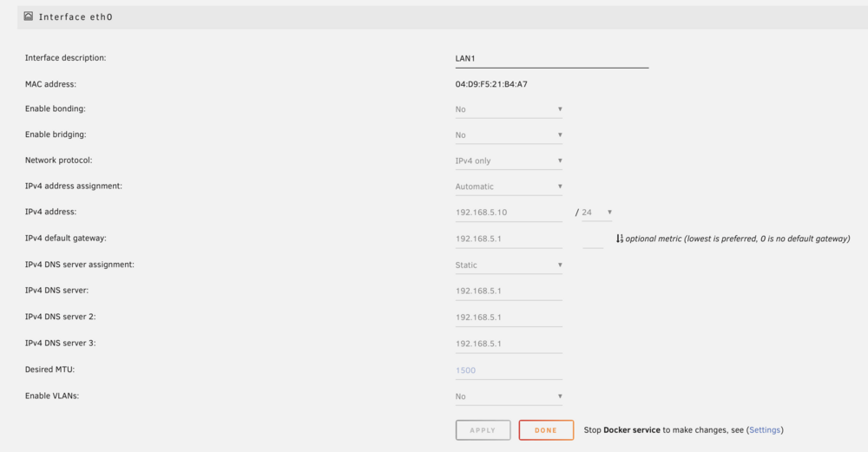Screen dimensions: 868x452
Task: Click the 'Enable bridging:' label
Action: click(56, 134)
